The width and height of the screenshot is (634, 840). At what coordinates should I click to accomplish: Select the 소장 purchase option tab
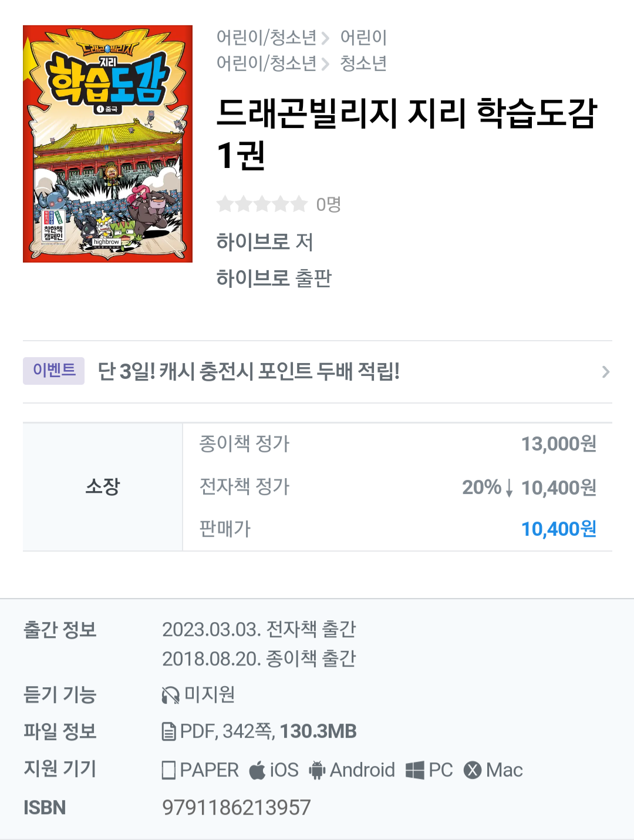coord(103,487)
